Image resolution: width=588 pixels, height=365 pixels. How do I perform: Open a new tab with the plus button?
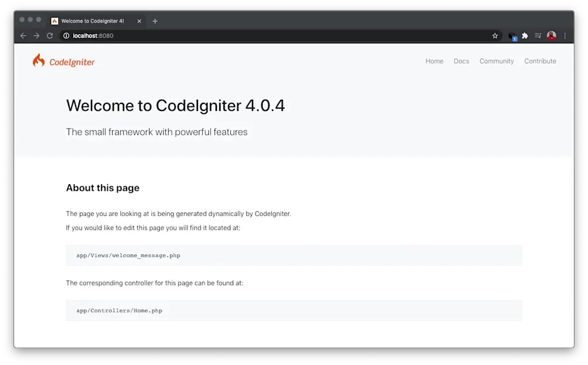(x=155, y=21)
